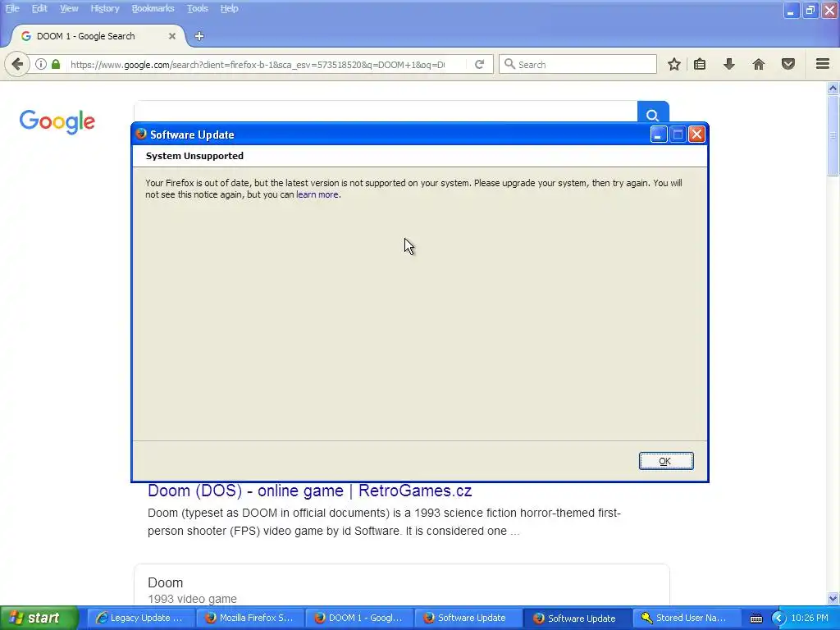Click the address bar URL field
The width and height of the screenshot is (840, 630).
click(x=257, y=64)
